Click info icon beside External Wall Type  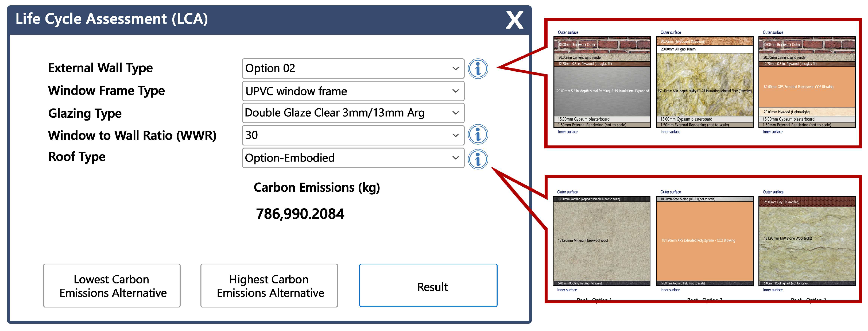pyautogui.click(x=478, y=68)
